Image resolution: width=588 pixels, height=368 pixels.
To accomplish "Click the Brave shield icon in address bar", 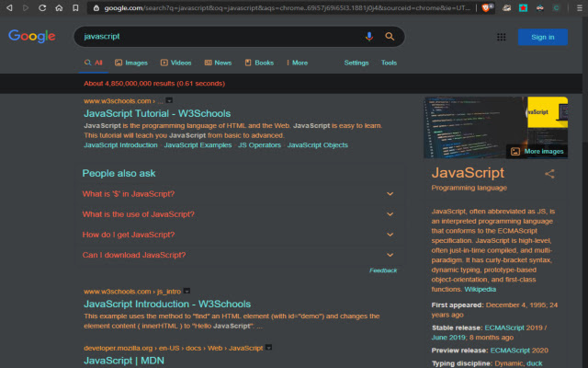I will point(487,8).
